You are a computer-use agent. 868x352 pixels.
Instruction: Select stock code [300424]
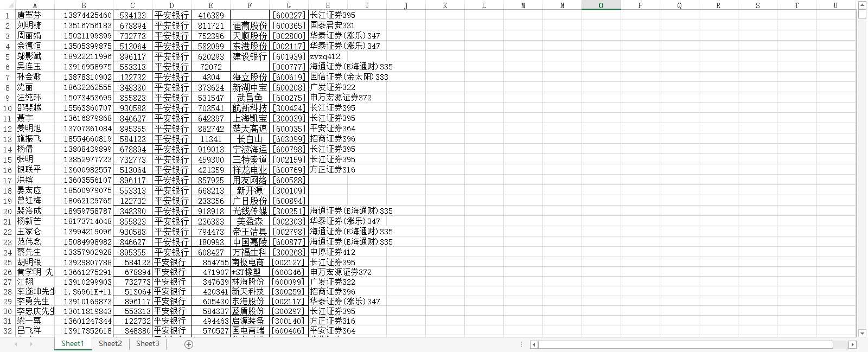pos(289,108)
